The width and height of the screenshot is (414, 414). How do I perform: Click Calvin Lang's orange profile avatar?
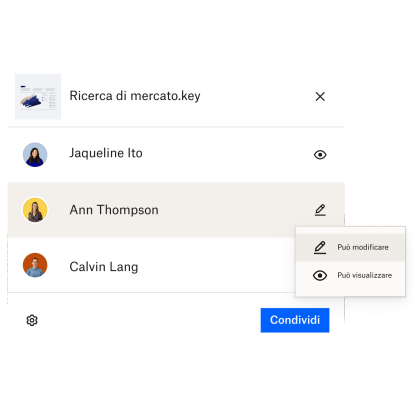tap(35, 265)
